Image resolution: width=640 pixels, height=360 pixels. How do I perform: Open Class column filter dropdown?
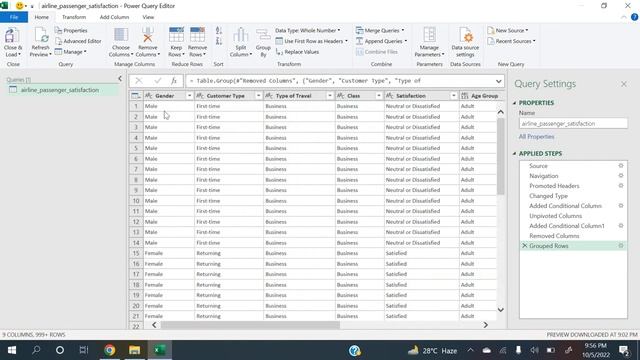pos(379,96)
